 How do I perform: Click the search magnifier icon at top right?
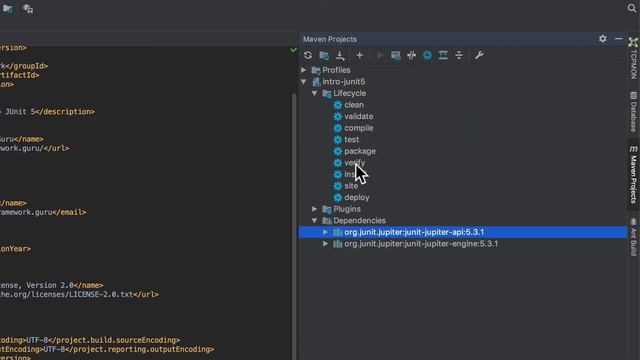[631, 8]
